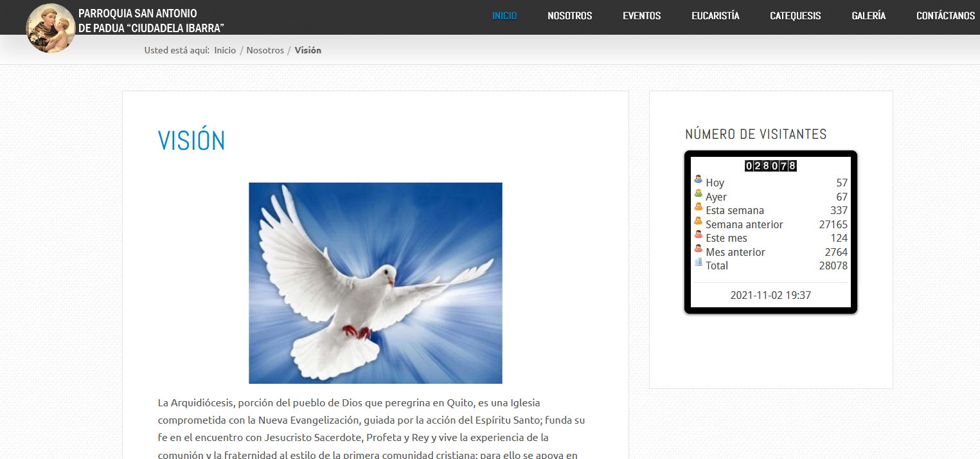Click the icon next to Esta semana
980x459 pixels.
point(699,207)
